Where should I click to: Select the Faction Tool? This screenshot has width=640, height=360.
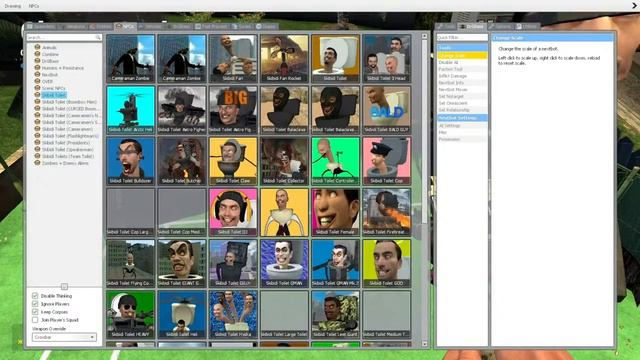coord(462,69)
